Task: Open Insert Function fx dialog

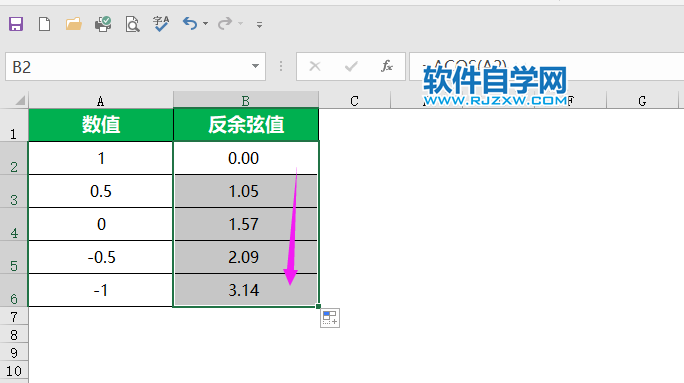Action: tap(387, 66)
